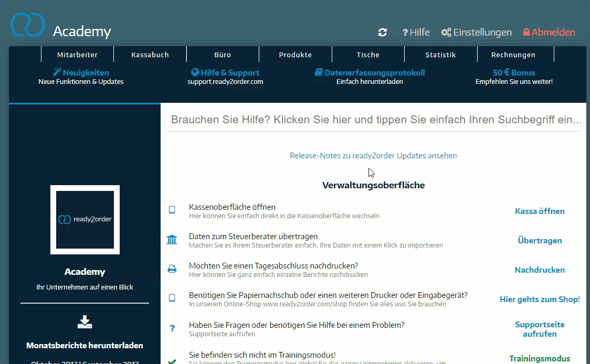Click text 'Möchten Sie einen Tagesabschluss nachdrucken?'

click(273, 266)
